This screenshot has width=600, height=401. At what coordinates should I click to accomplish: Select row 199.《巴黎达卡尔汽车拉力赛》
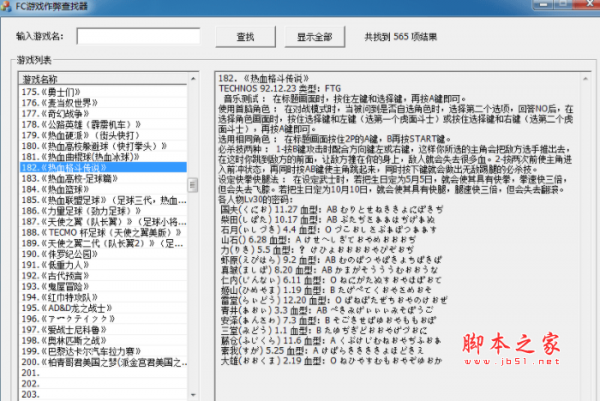coord(103,351)
